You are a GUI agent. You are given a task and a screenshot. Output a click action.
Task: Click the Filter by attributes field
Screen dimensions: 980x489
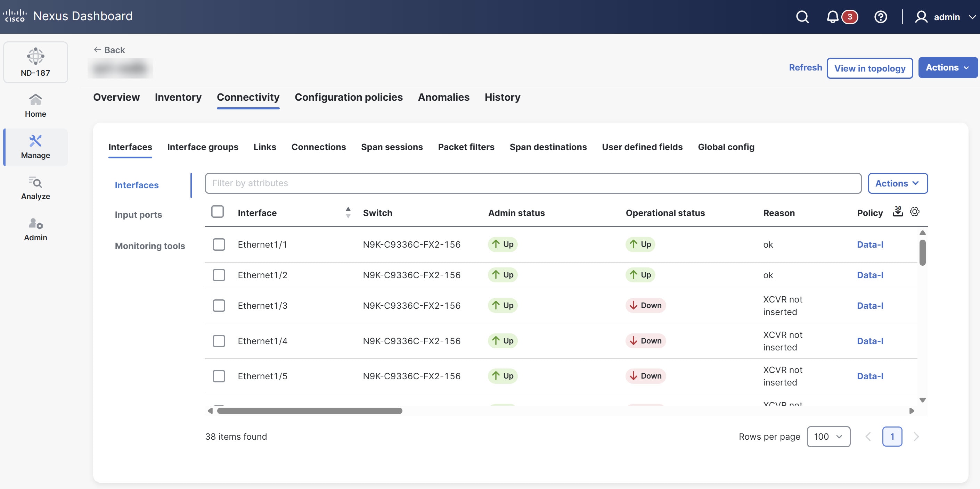(533, 183)
